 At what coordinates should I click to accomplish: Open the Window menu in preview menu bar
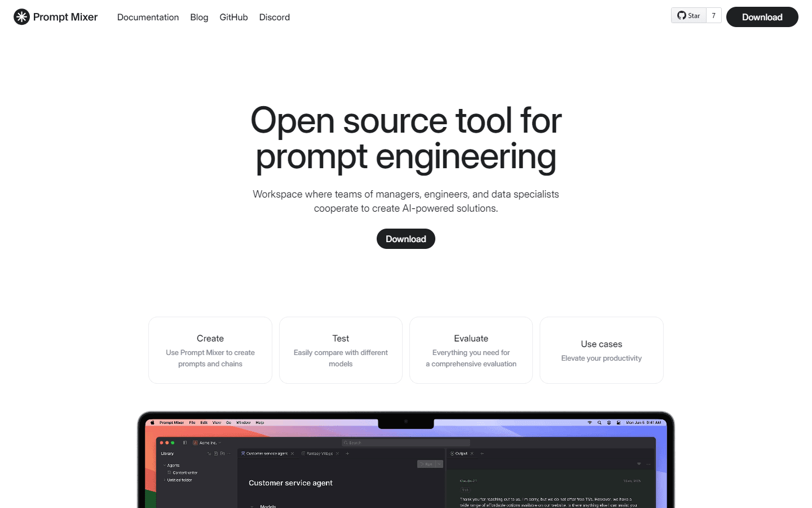(x=243, y=422)
